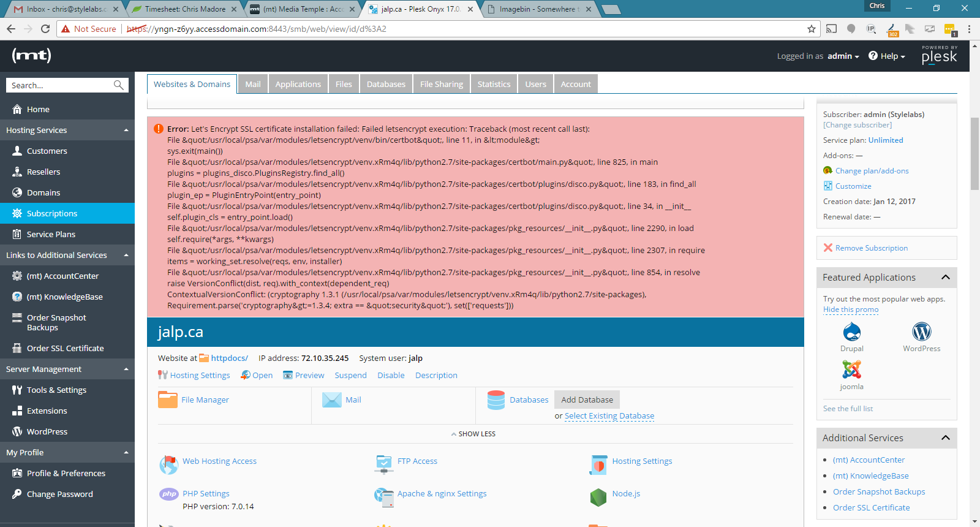Click the File Manager folder icon

(x=168, y=400)
